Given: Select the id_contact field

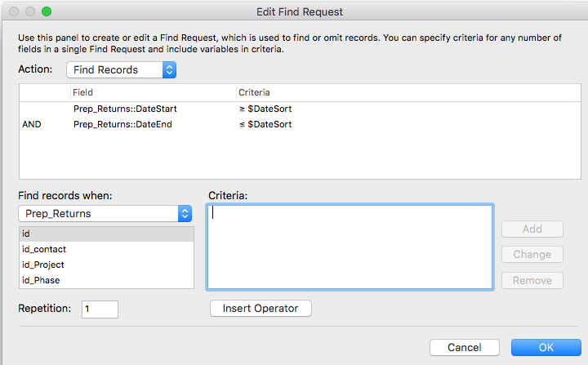Looking at the screenshot, I should 106,249.
